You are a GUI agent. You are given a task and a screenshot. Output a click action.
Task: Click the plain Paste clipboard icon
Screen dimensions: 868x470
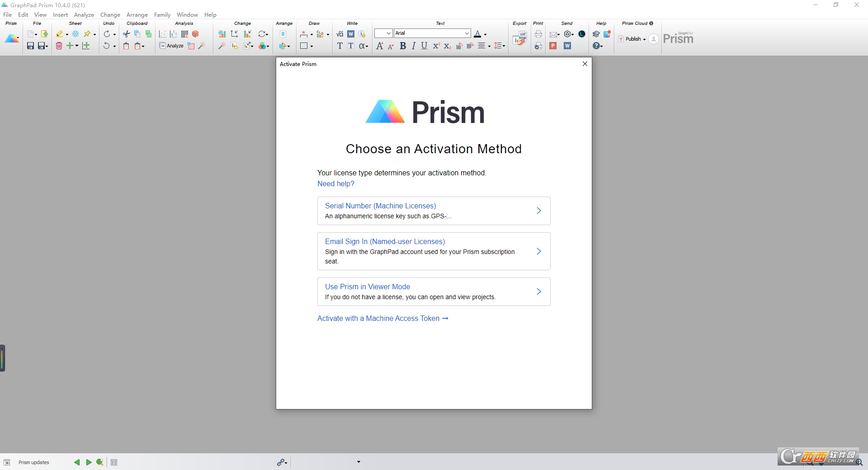point(127,46)
